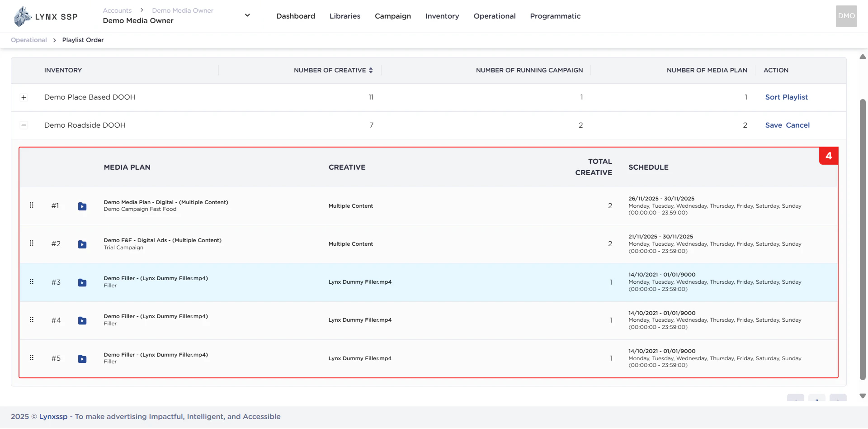
Task: Open the Inventory menu
Action: (x=442, y=16)
